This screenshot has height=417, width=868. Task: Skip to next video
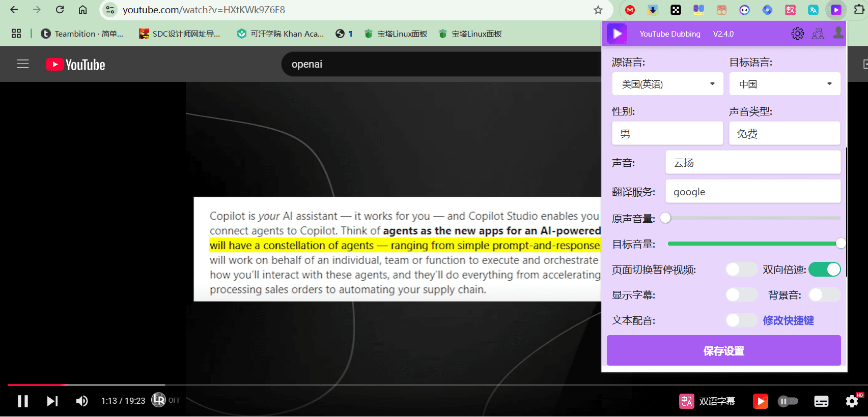point(52,401)
